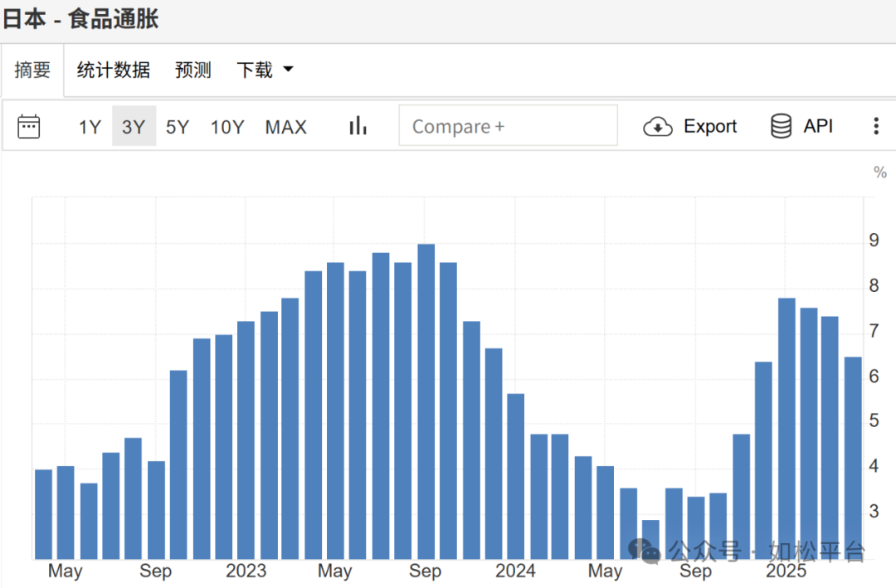Image resolution: width=896 pixels, height=588 pixels.
Task: Switch to the 统计数据 tab
Action: point(113,70)
